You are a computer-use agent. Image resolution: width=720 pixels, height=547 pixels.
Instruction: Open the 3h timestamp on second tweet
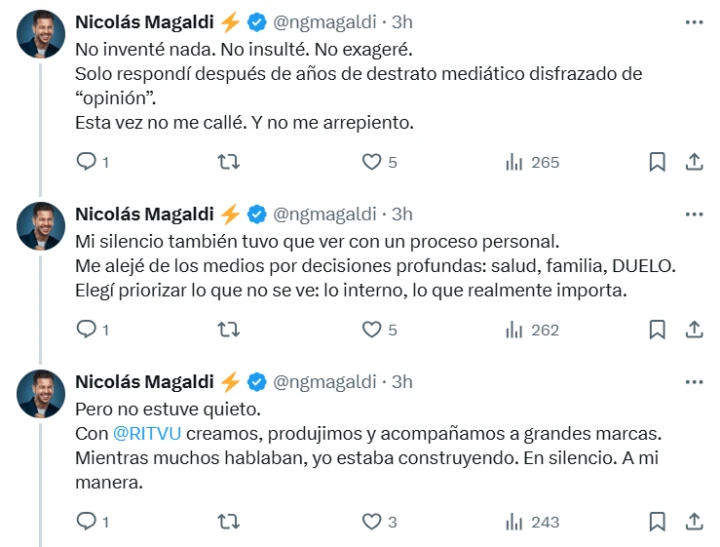pos(402,214)
